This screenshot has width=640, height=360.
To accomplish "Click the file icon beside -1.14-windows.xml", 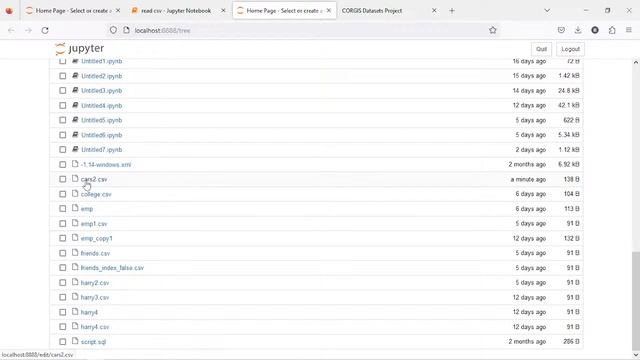I will point(75,164).
